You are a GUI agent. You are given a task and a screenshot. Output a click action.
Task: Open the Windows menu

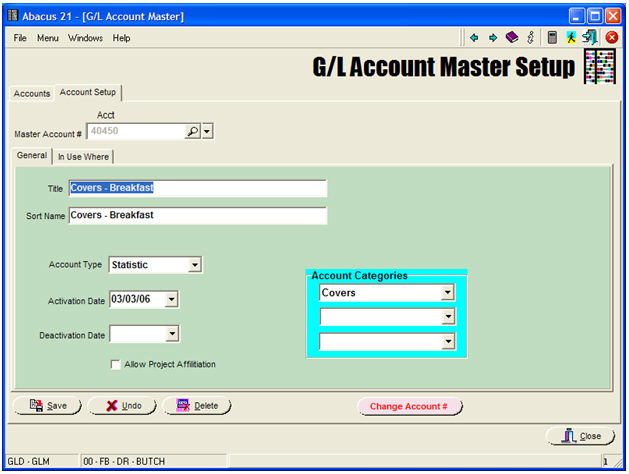tap(85, 38)
